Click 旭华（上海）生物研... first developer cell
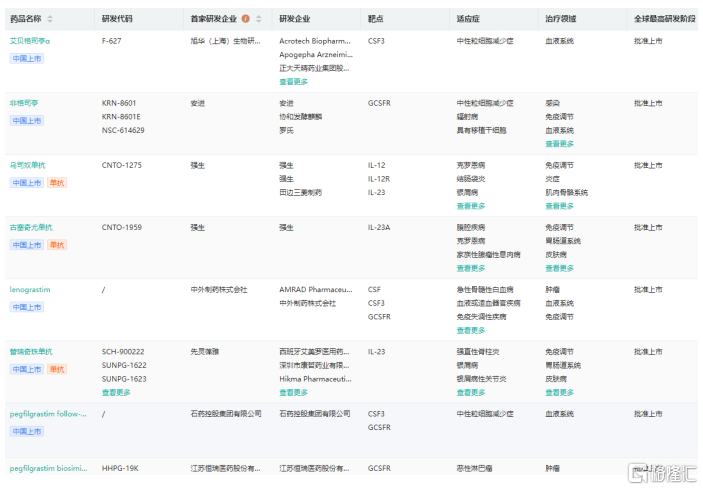703x490 pixels. [x=226, y=41]
